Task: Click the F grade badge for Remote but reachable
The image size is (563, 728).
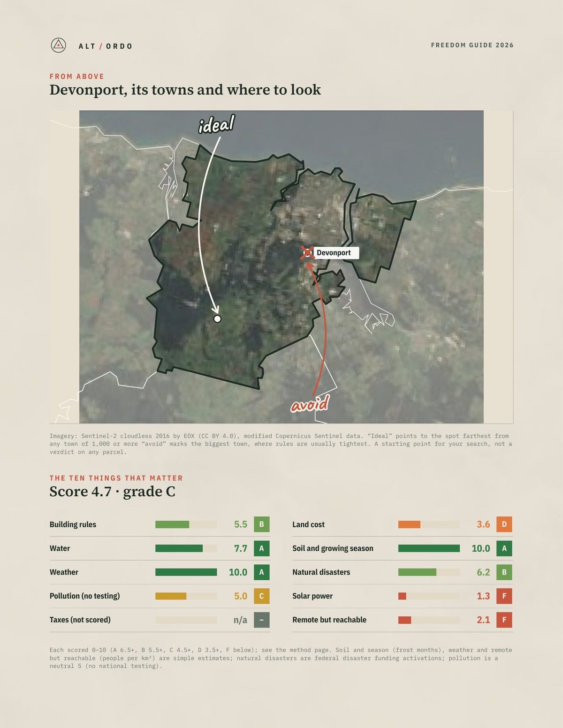Action: [504, 620]
